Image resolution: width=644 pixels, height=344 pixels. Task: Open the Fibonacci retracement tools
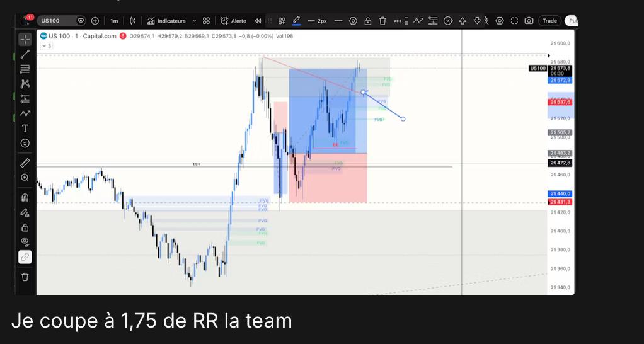pos(25,69)
